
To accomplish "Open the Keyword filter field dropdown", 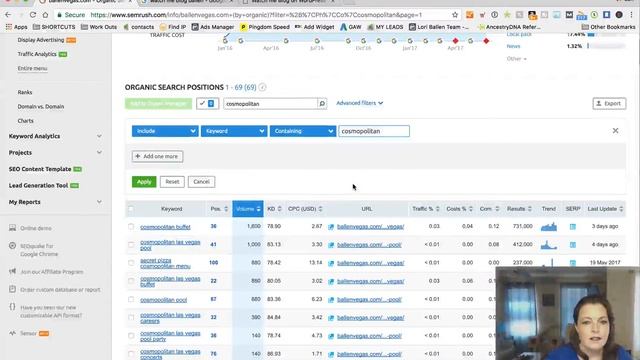I will pos(234,131).
